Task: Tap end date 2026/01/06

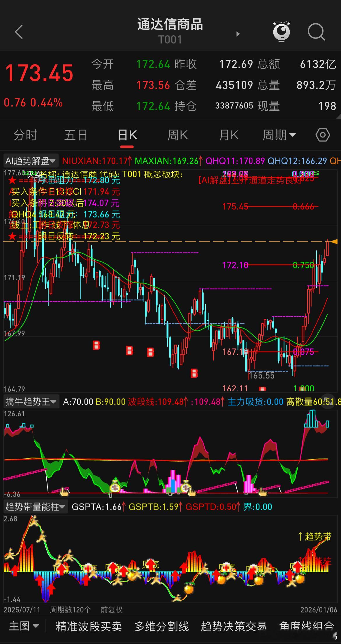Action: [319, 610]
